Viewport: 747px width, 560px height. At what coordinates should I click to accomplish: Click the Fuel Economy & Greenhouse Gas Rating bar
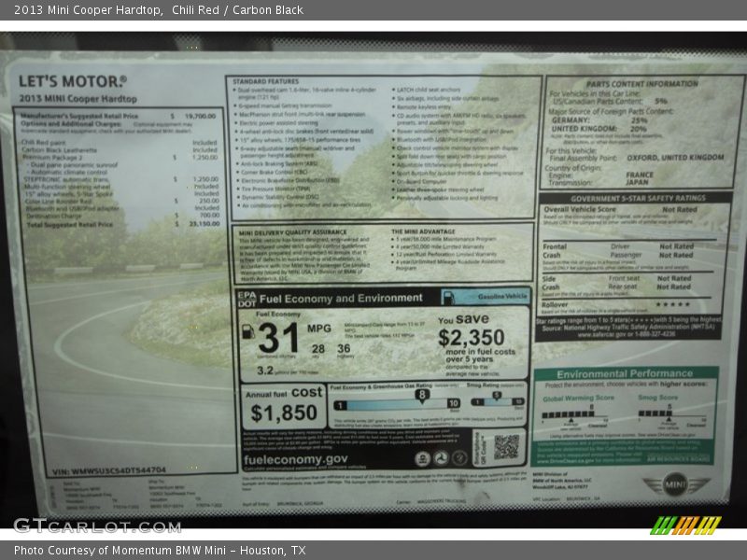coord(394,404)
